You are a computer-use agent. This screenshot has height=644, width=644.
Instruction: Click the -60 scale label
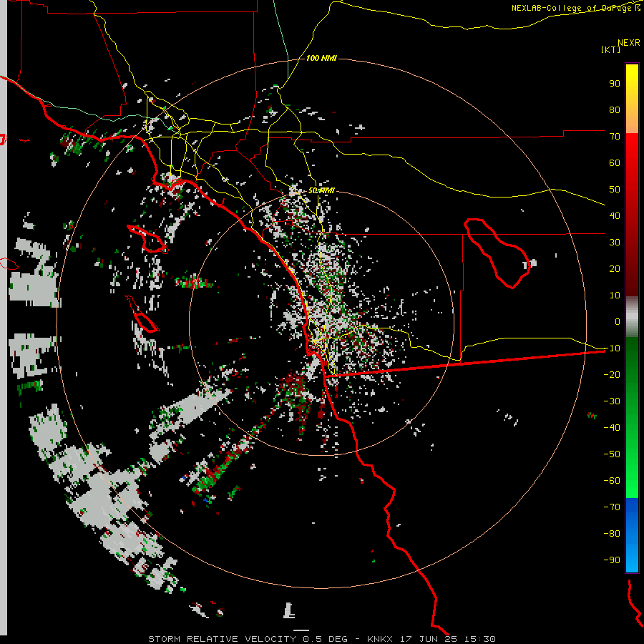tap(612, 481)
